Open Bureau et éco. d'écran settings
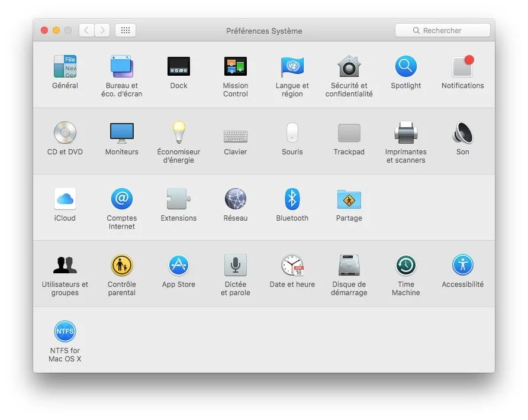The height and width of the screenshot is (420, 528). pos(121,66)
